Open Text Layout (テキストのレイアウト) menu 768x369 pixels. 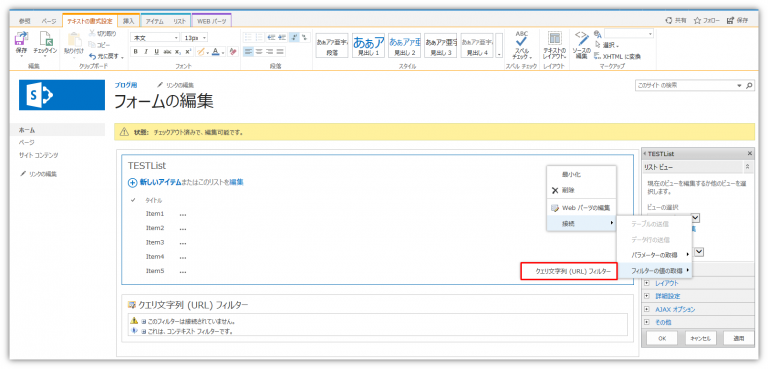pyautogui.click(x=554, y=45)
